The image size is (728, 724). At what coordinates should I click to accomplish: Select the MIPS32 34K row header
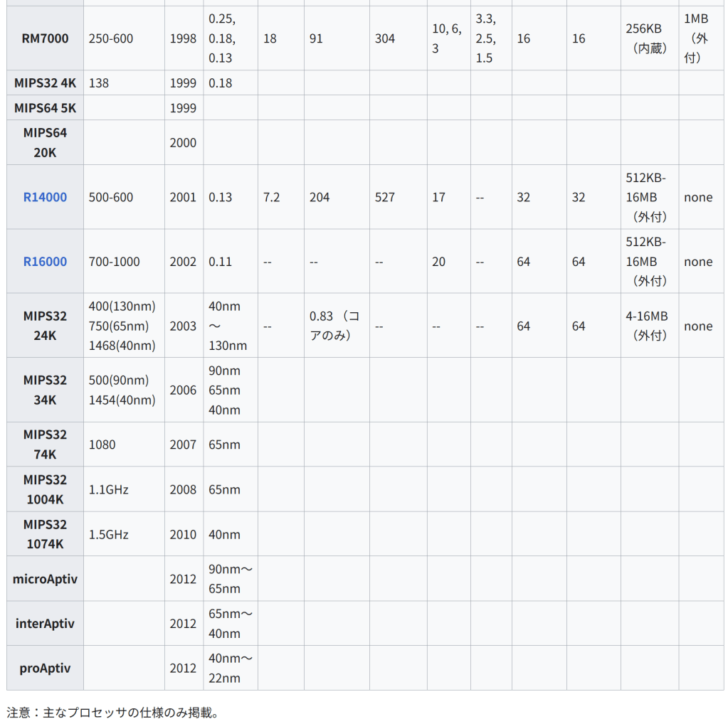[x=45, y=390]
